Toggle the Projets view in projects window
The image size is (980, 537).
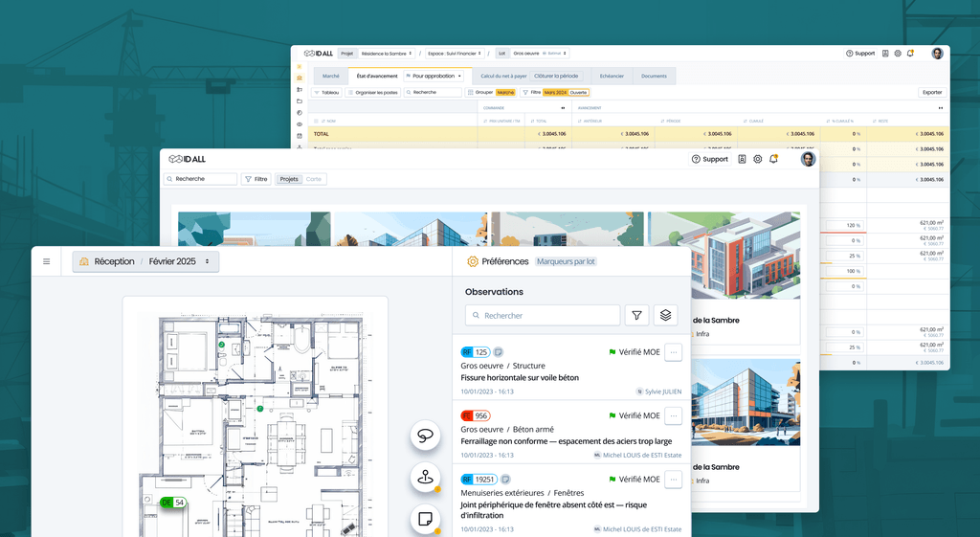[289, 179]
